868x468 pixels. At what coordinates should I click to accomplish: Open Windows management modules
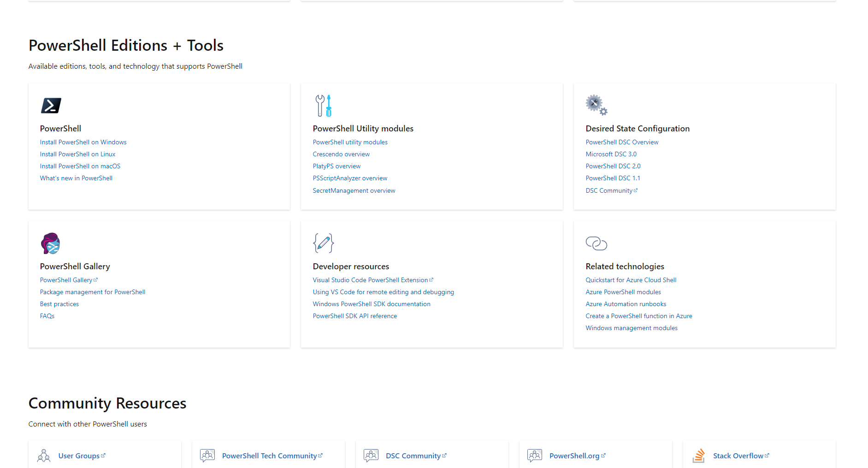pos(632,328)
